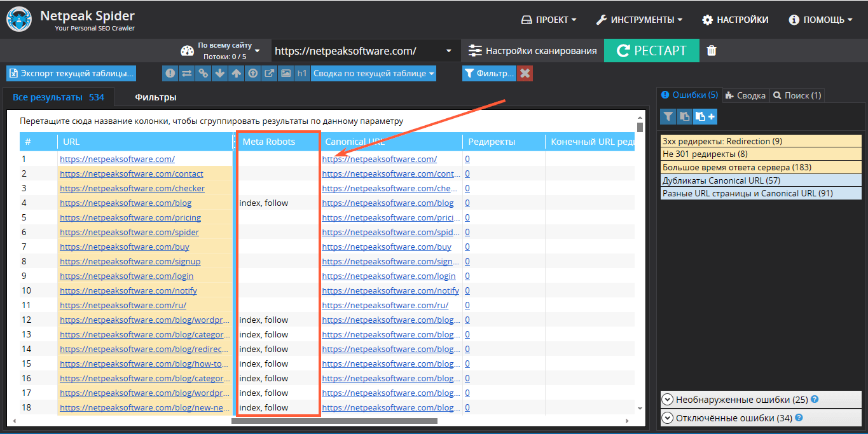The width and height of the screenshot is (868, 434).
Task: Open the crawl speed gauge icon
Action: pyautogui.click(x=187, y=51)
